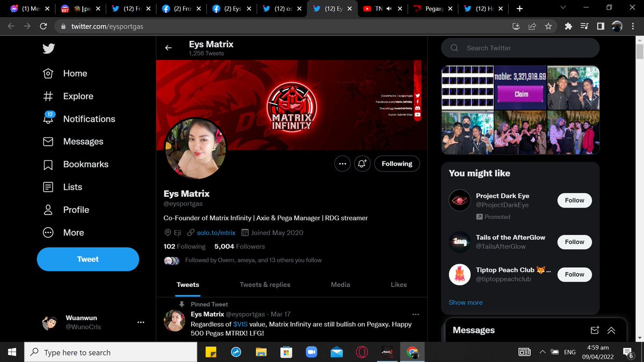Click the Twitter bird logo in the sidebar
Viewport: 644px width, 362px height.
[x=49, y=48]
